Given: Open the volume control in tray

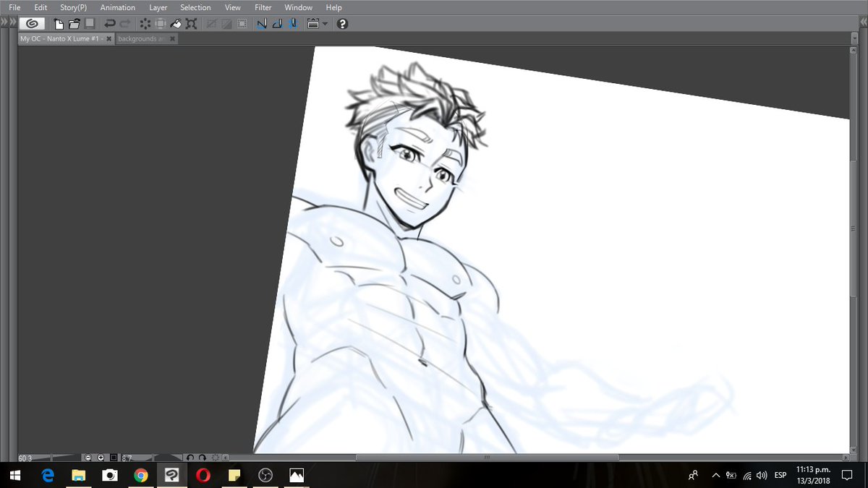Looking at the screenshot, I should click(762, 475).
